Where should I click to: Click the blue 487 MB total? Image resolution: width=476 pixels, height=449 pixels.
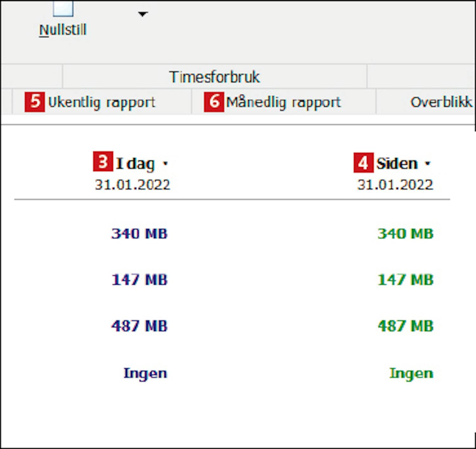(139, 326)
